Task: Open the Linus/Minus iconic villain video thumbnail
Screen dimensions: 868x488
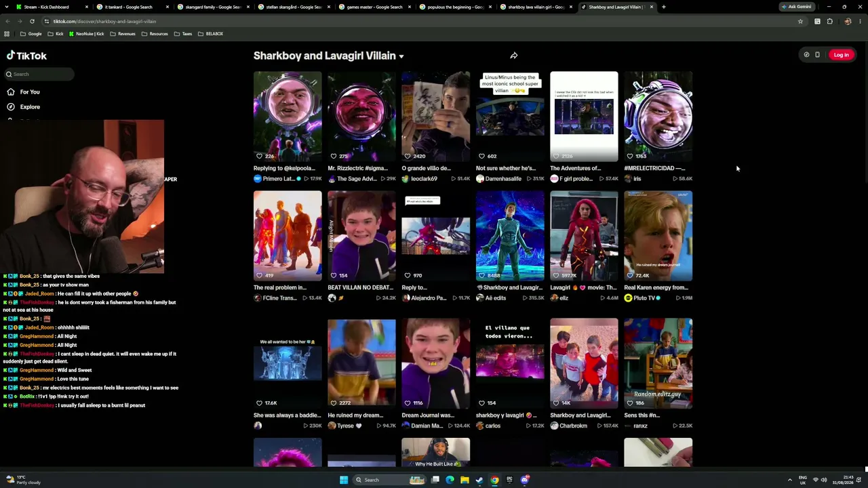Action: (x=510, y=117)
